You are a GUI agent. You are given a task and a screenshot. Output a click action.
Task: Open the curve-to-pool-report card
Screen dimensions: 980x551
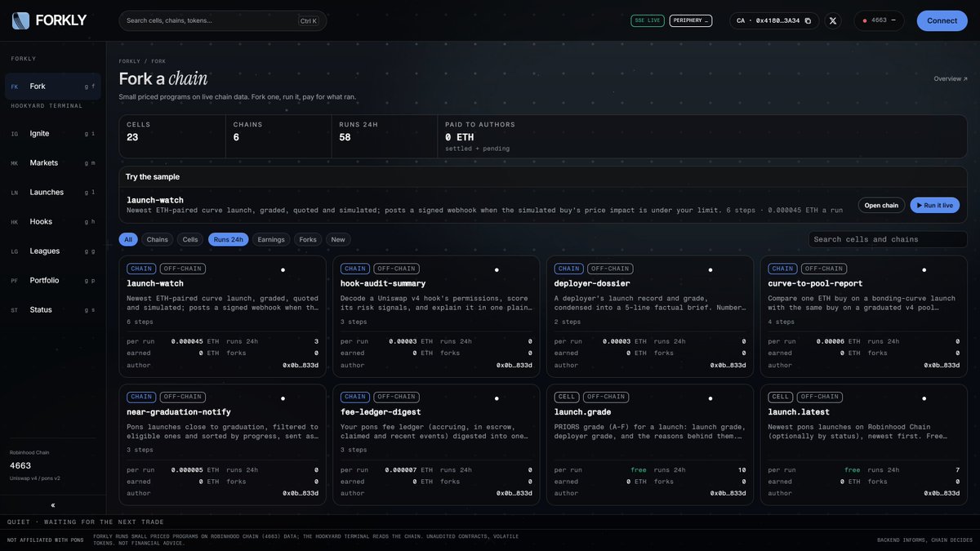(x=864, y=317)
